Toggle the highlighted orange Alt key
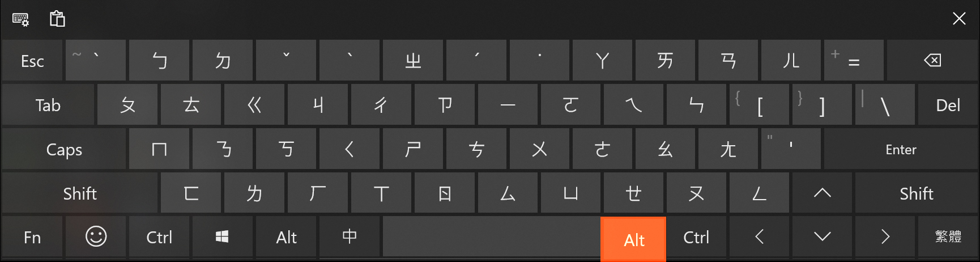The image size is (980, 262). pyautogui.click(x=633, y=239)
